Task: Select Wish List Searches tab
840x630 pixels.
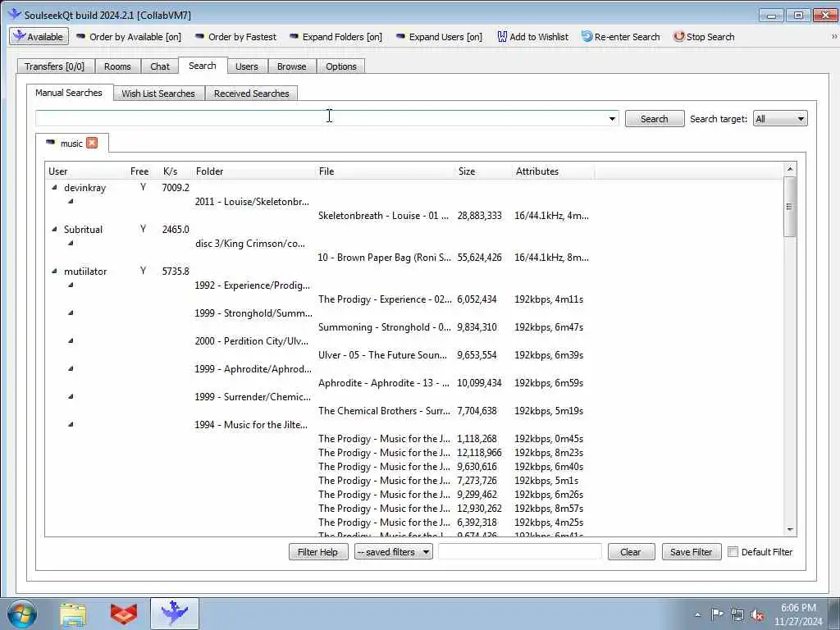Action: pos(158,94)
